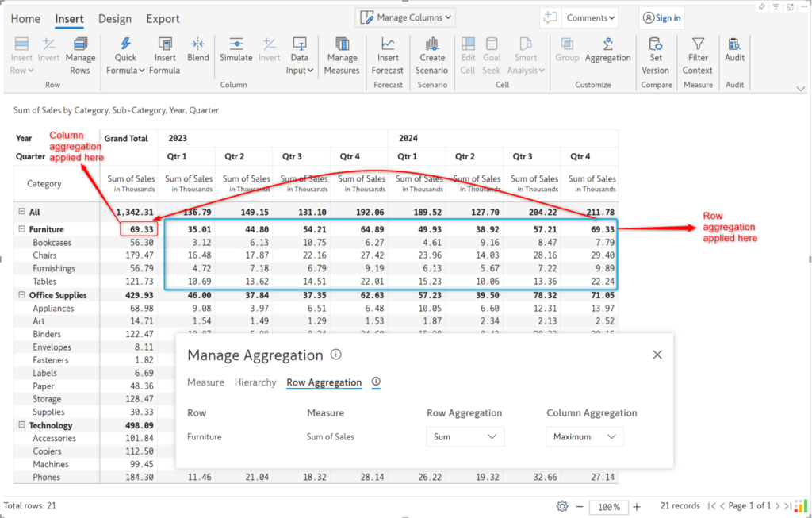Click the Simulate column tool
This screenshot has height=518, width=812.
point(235,54)
